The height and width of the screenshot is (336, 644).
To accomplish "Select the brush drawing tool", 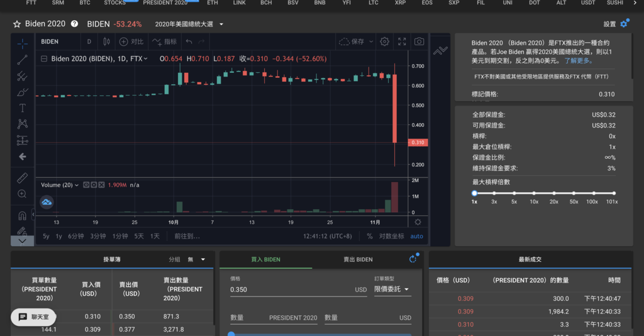I will [x=22, y=92].
